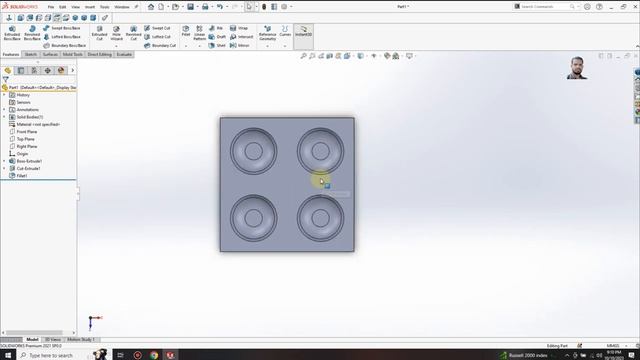Switch to the Sketch tab
Image resolution: width=640 pixels, height=360 pixels.
click(x=31, y=54)
